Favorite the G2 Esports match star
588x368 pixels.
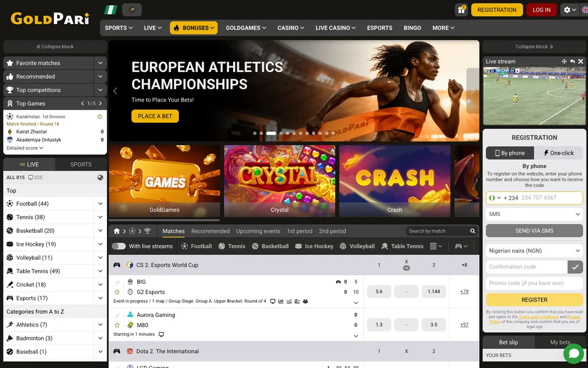tap(117, 292)
